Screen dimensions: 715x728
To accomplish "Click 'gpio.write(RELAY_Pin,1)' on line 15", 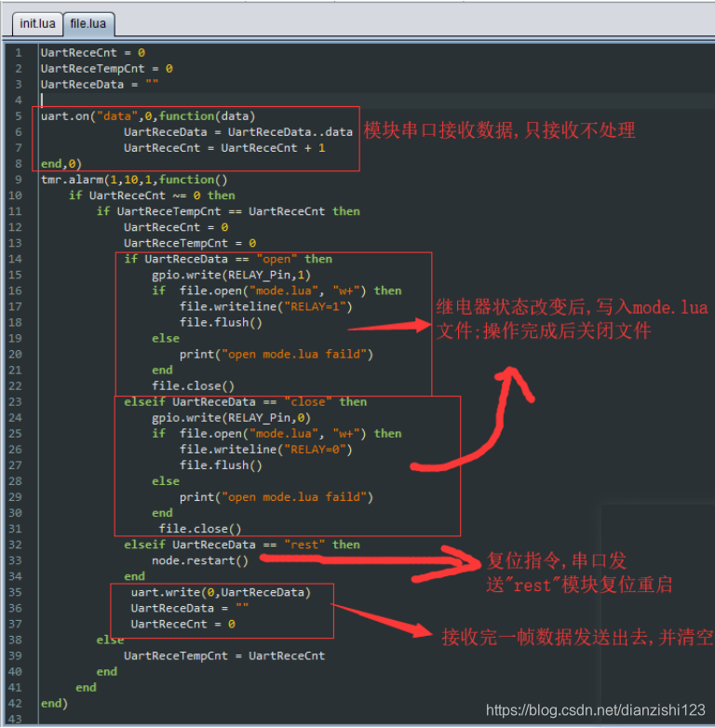I will [x=231, y=275].
